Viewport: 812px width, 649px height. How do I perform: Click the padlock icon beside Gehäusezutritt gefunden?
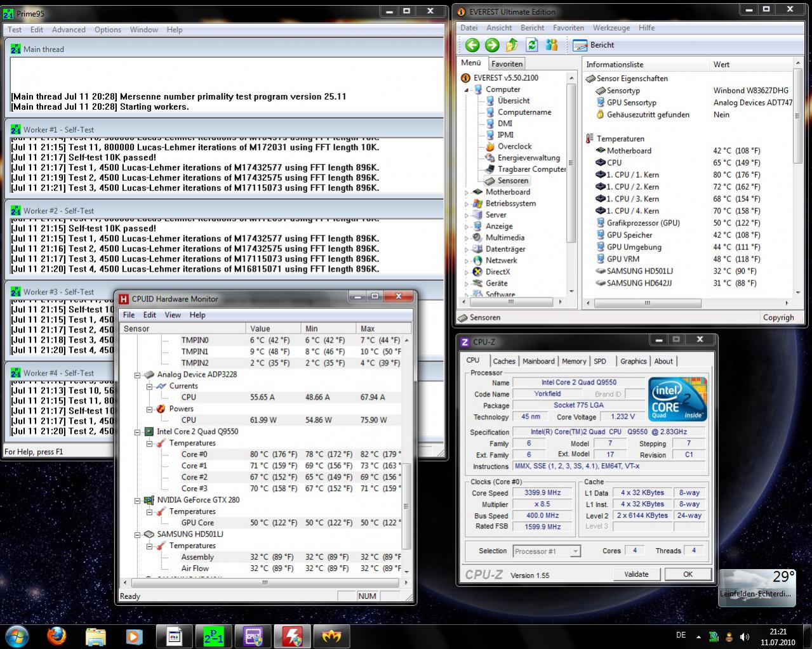pos(600,114)
